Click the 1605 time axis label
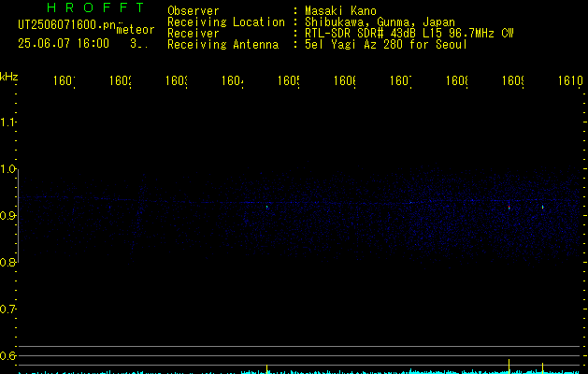 288,80
